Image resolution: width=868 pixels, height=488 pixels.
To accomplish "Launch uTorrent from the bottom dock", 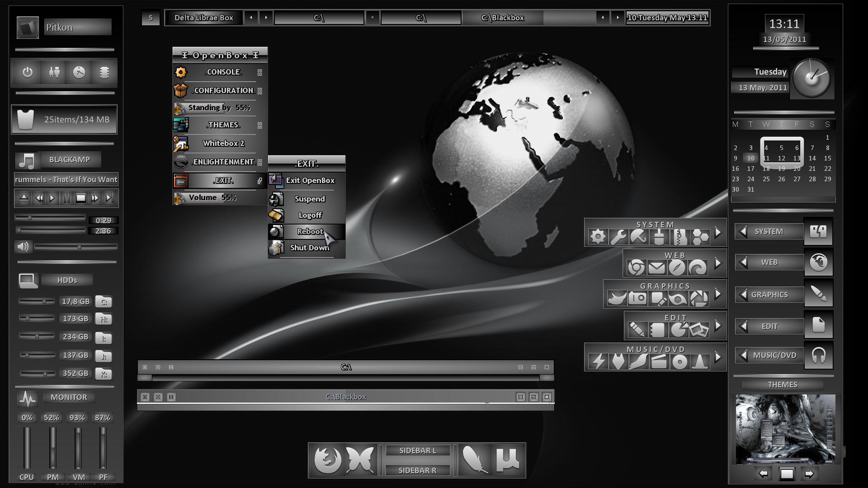I will tap(508, 460).
